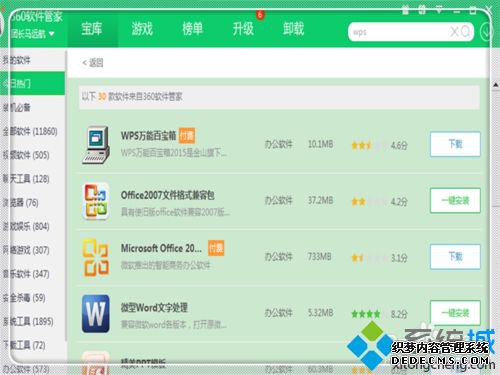Select 下载工具 (72) category

[32, 345]
